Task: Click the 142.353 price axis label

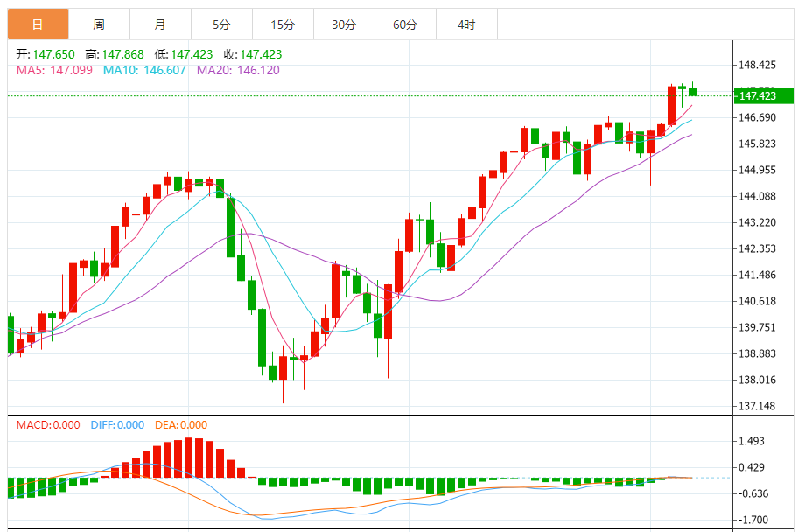Action: 757,248
